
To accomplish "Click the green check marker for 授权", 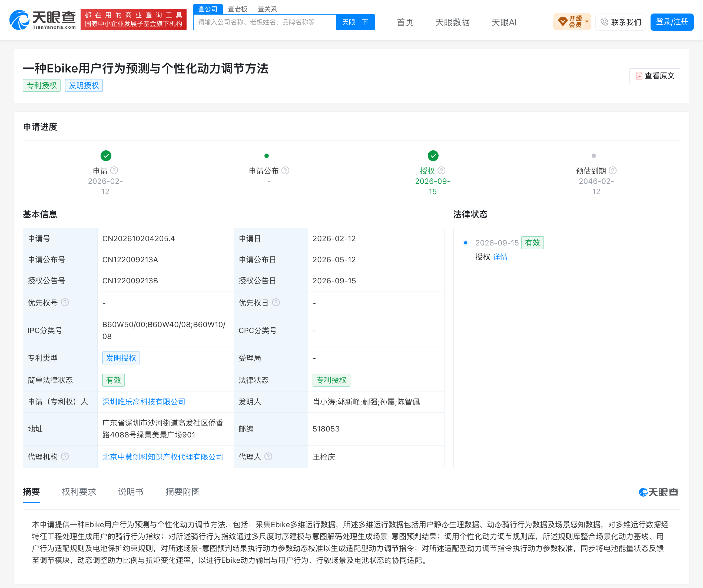I will [x=433, y=156].
